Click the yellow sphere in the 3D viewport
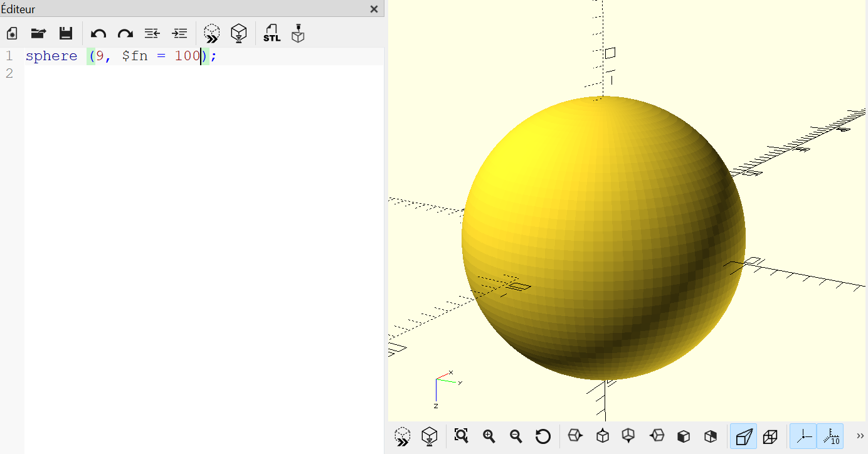The image size is (868, 454). coord(603,238)
